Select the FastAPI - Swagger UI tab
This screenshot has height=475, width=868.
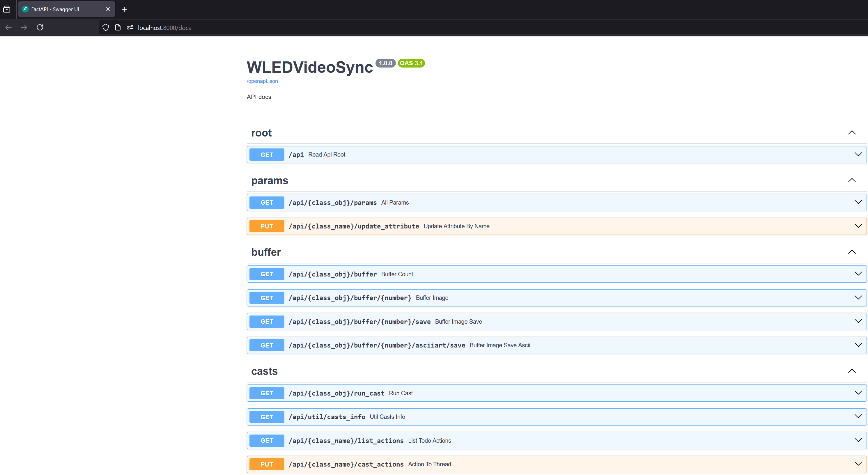coord(66,9)
